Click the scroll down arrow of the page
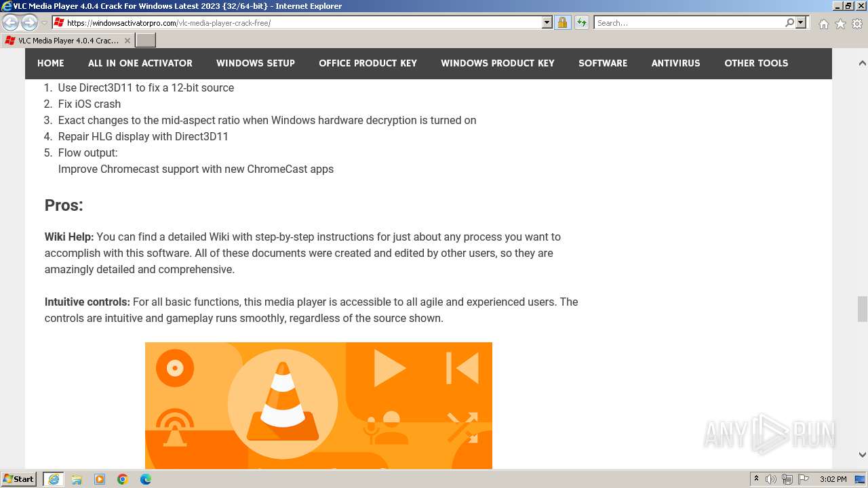868x488 pixels. click(x=862, y=455)
